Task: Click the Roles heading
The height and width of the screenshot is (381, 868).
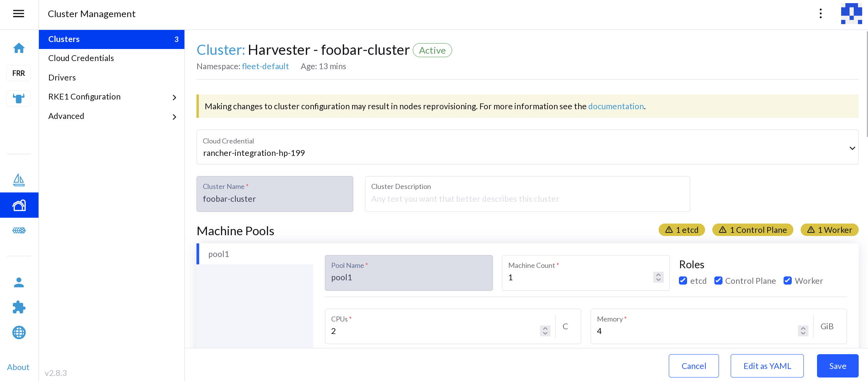Action: point(691,265)
